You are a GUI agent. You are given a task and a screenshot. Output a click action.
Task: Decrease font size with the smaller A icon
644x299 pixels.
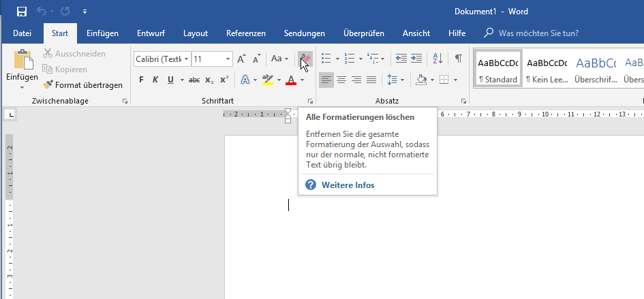[257, 59]
